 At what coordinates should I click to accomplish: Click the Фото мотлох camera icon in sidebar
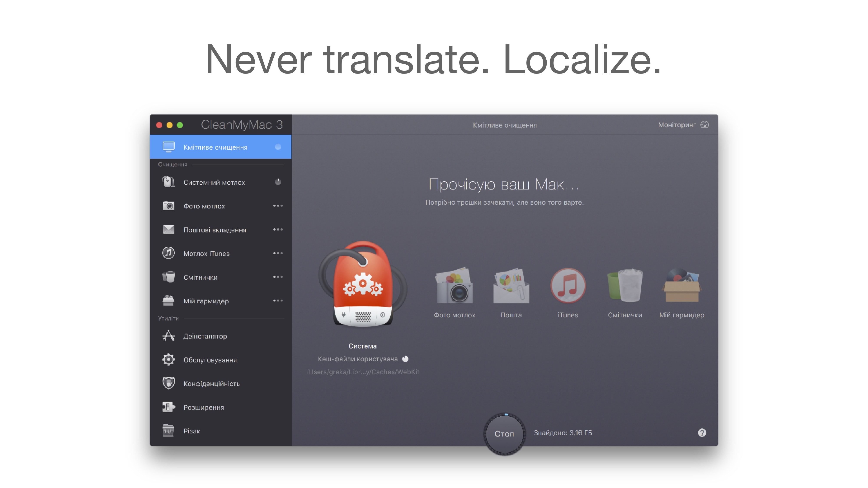(168, 206)
